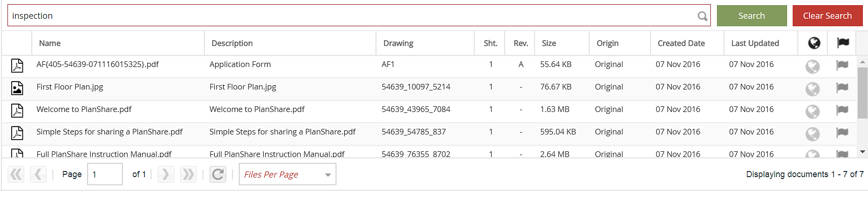Jump to last page arrow

pyautogui.click(x=188, y=174)
